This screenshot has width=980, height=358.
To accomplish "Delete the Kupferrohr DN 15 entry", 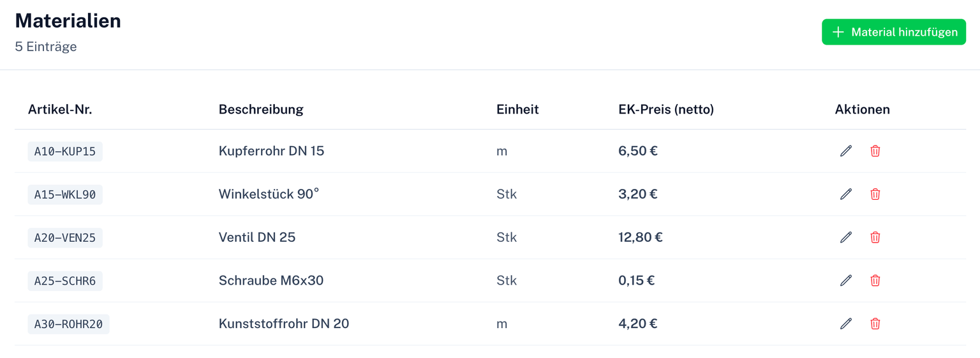I will click(x=875, y=151).
